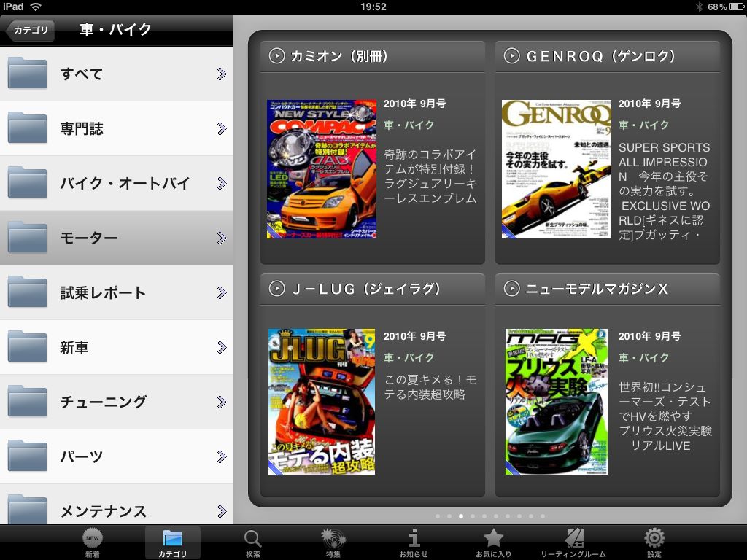Switch to the 新着 tab
The image size is (747, 560).
[x=93, y=542]
